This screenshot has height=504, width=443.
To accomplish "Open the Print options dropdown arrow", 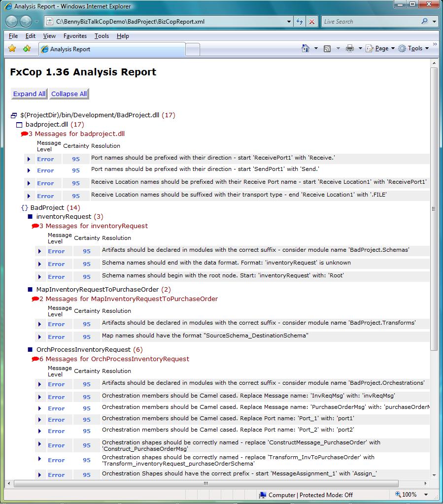I will coord(360,49).
